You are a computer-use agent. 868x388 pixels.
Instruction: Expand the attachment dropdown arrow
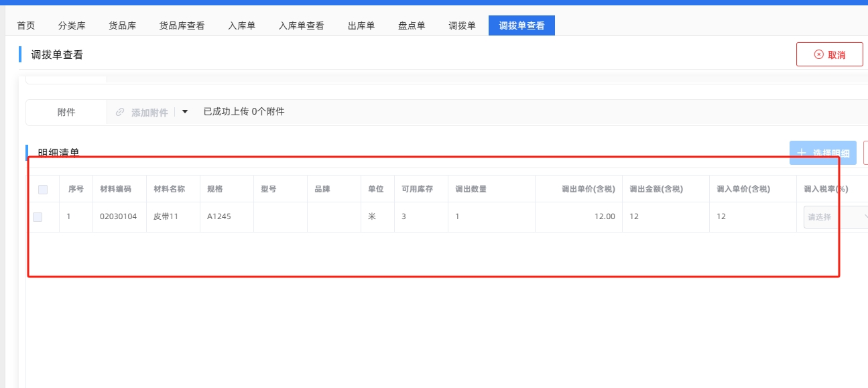point(185,112)
